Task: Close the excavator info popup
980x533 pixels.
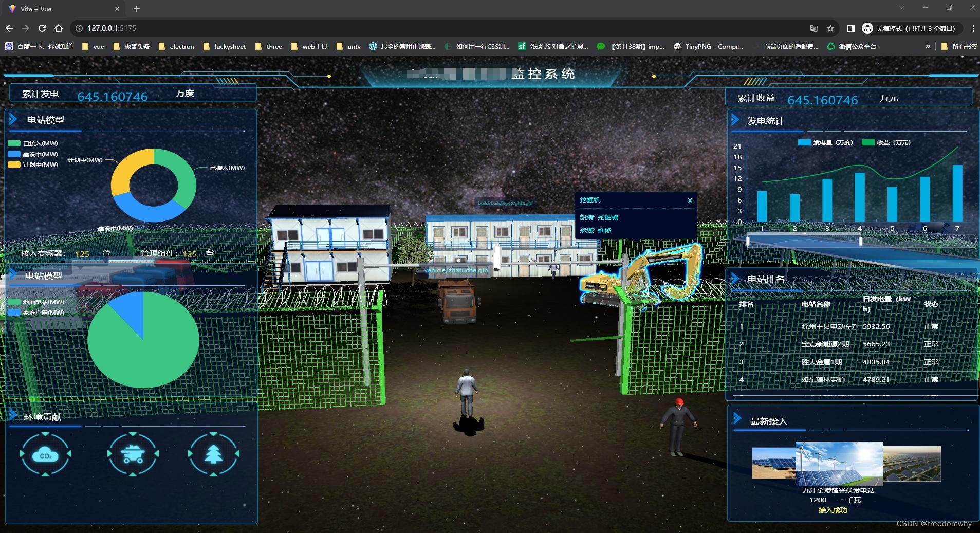Action: (x=690, y=200)
